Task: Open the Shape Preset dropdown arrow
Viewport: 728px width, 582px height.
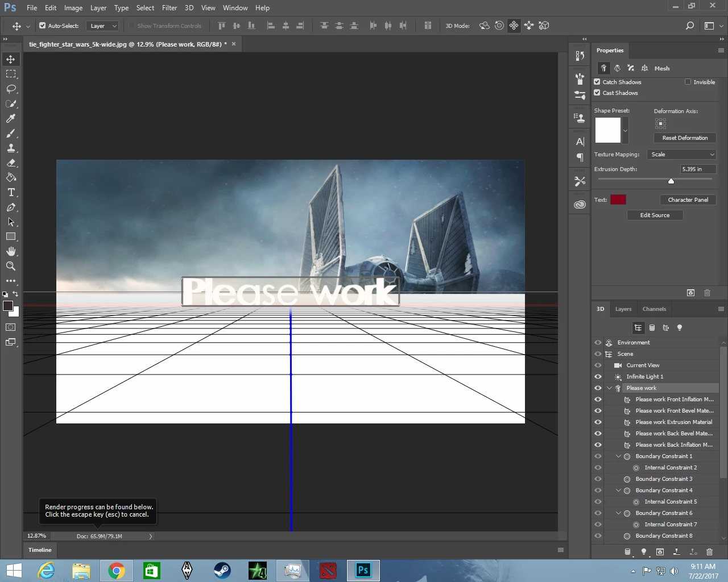Action: point(625,130)
